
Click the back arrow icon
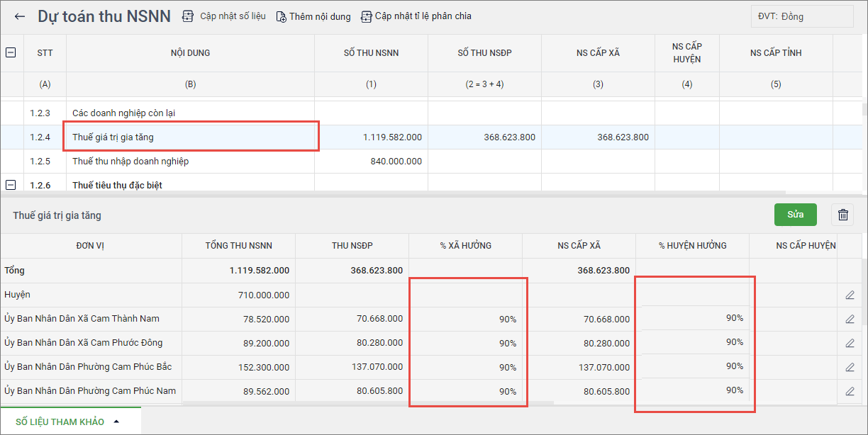click(20, 16)
